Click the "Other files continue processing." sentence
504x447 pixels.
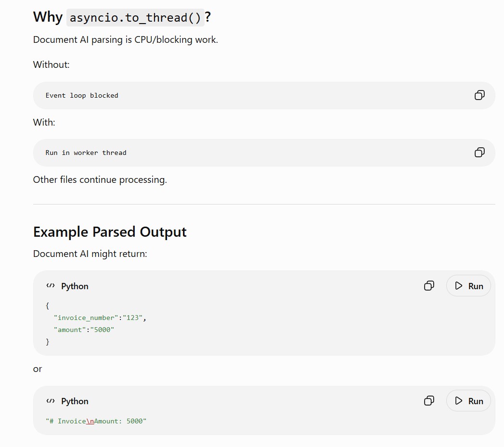[x=100, y=179]
